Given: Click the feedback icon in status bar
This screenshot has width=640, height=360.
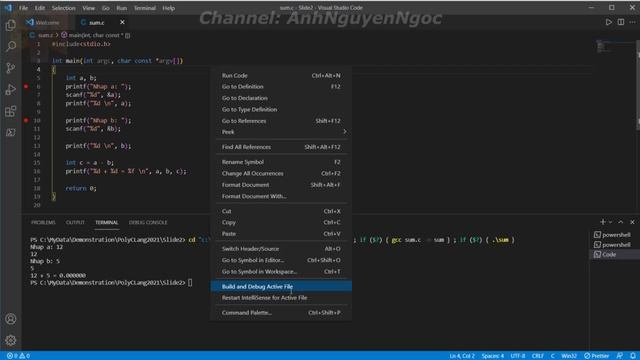Looking at the screenshot, I should [620, 356].
